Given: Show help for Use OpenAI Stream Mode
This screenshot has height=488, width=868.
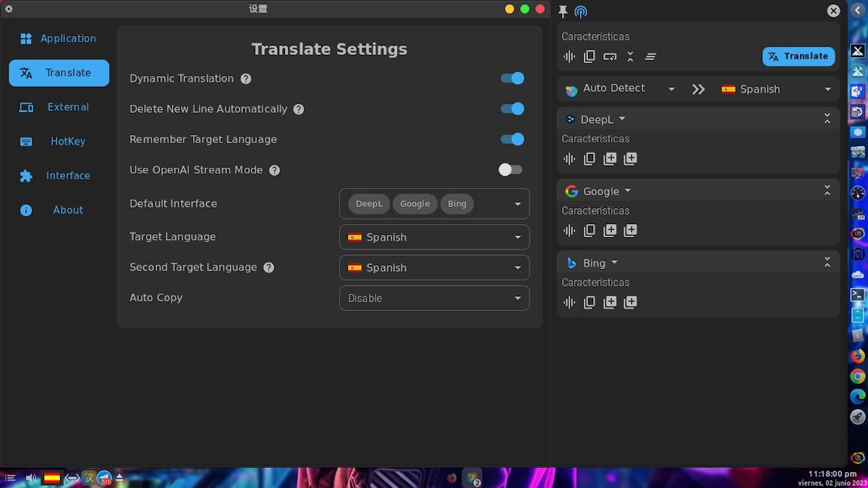Looking at the screenshot, I should coord(274,171).
